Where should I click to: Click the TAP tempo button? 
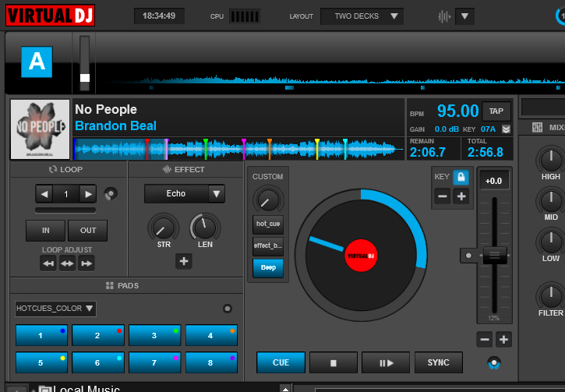click(x=496, y=111)
